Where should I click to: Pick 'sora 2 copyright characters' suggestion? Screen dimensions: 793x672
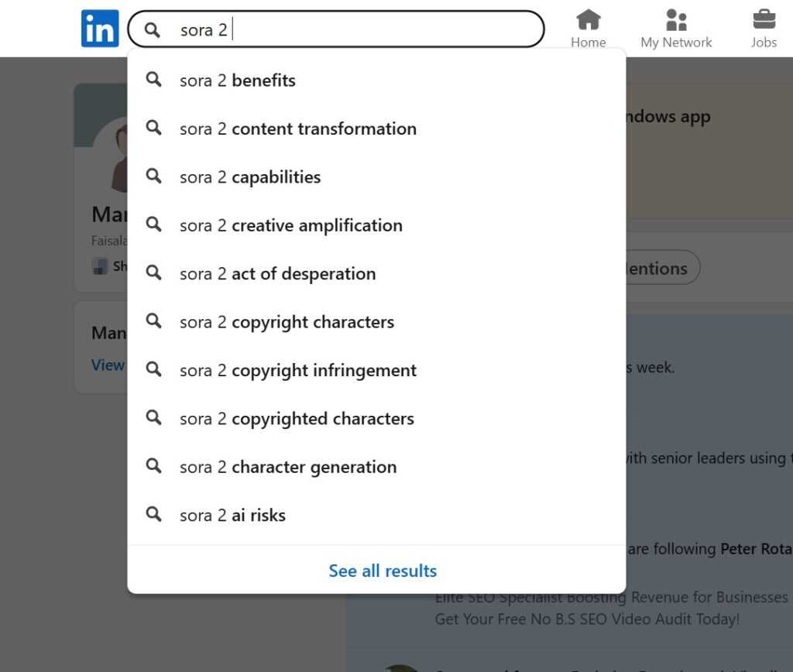tap(287, 322)
